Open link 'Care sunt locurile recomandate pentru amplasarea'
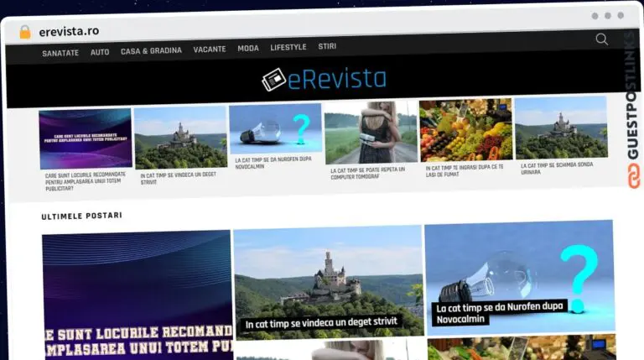The image size is (644, 360). [x=86, y=181]
